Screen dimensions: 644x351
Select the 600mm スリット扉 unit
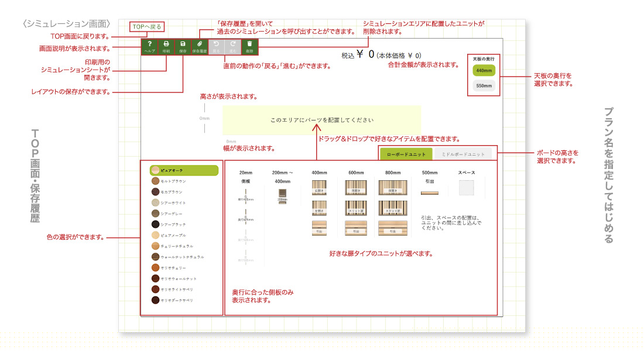pos(355,208)
